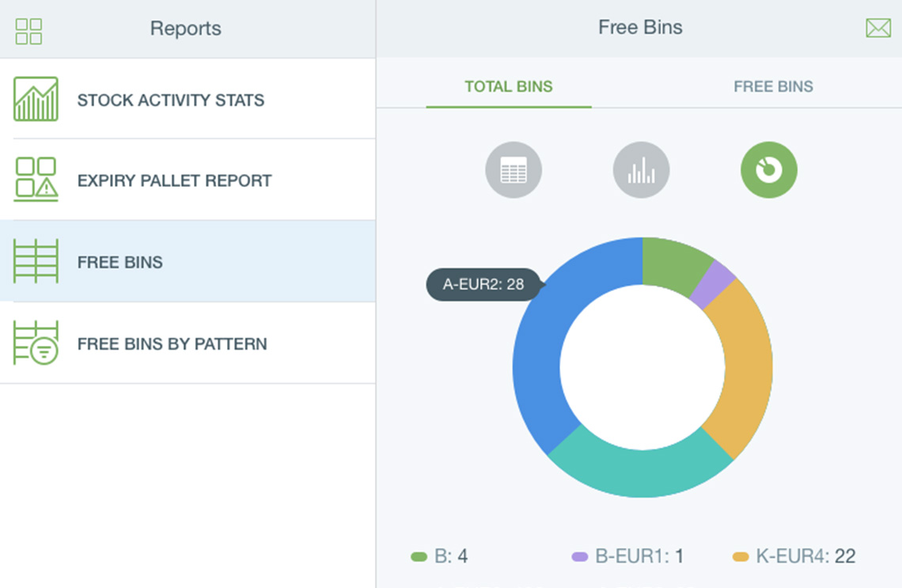Click the envelope email icon

(878, 28)
